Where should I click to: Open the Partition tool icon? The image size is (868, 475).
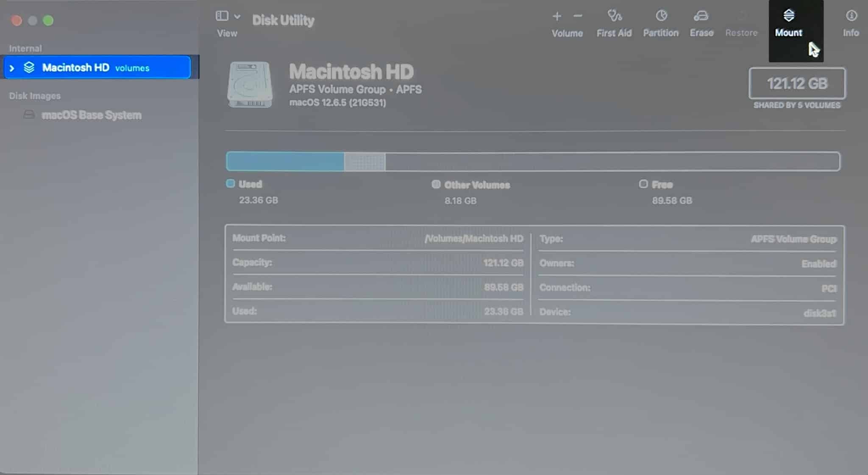pos(661,16)
